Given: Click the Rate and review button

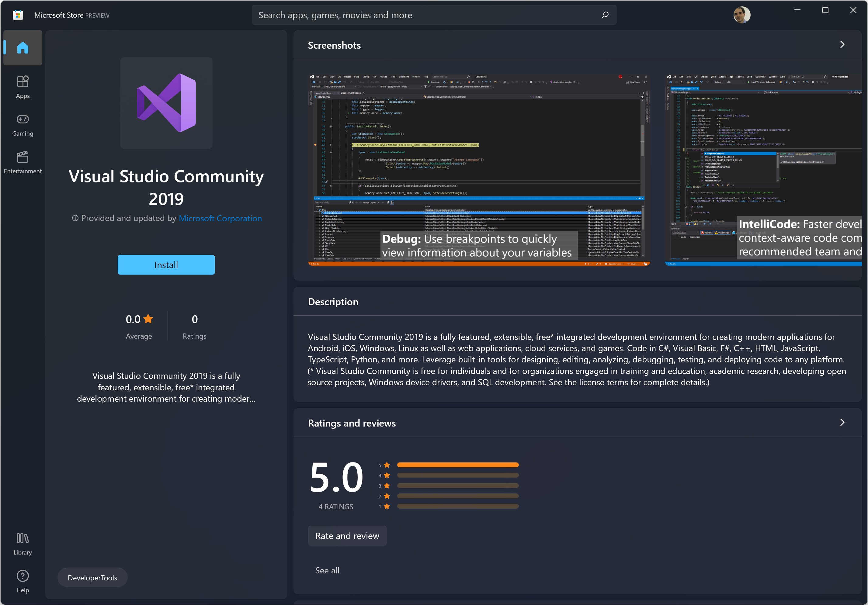Looking at the screenshot, I should pos(348,535).
